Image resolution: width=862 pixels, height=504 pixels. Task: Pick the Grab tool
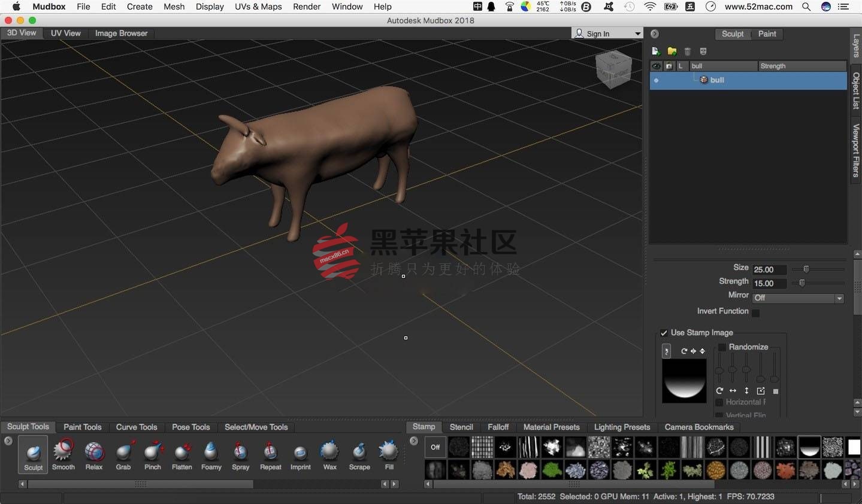click(x=123, y=454)
